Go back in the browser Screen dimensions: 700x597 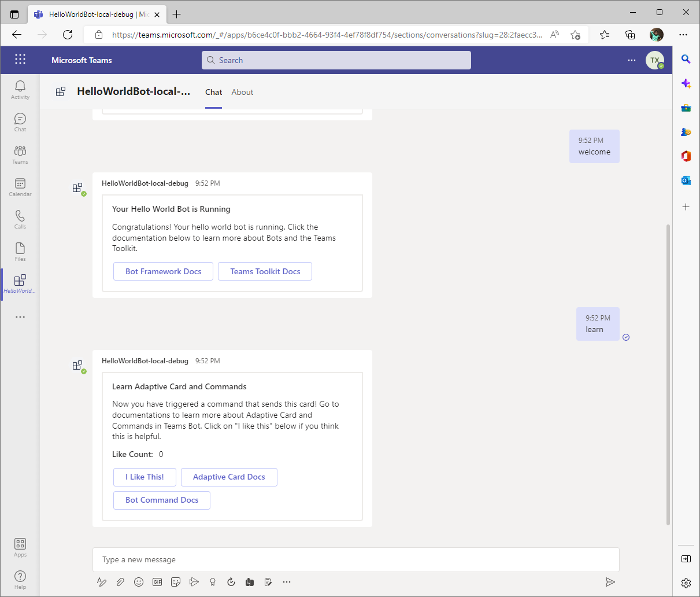click(x=17, y=35)
